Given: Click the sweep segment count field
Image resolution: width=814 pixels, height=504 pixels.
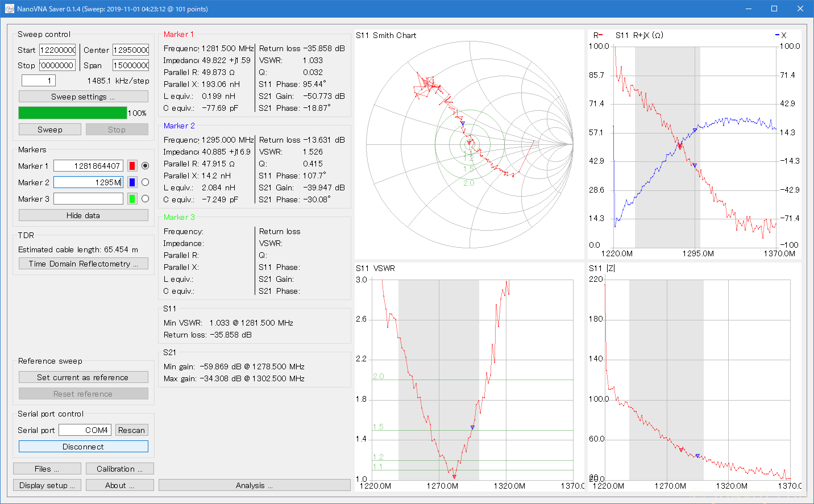Looking at the screenshot, I should tap(39, 81).
